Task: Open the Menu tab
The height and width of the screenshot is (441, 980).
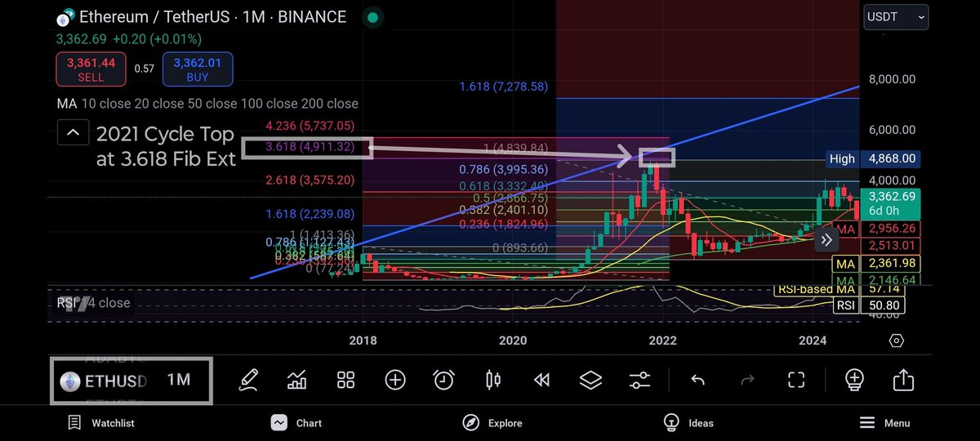Action: (x=885, y=422)
